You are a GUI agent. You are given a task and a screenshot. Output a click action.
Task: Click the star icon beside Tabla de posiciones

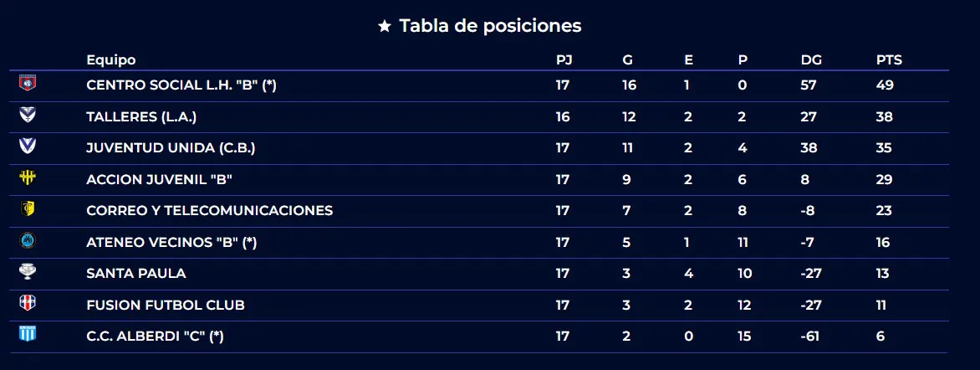(385, 27)
